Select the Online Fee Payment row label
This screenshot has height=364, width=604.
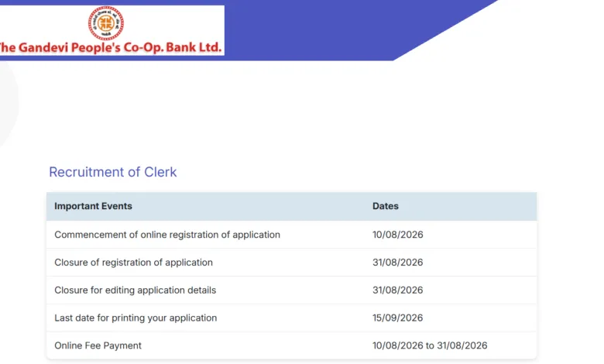click(x=98, y=345)
